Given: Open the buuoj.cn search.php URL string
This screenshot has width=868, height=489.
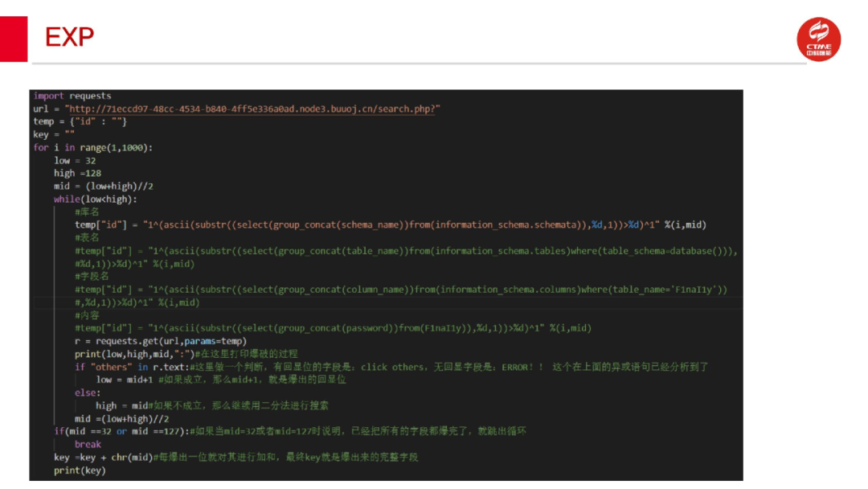Looking at the screenshot, I should pos(252,109).
